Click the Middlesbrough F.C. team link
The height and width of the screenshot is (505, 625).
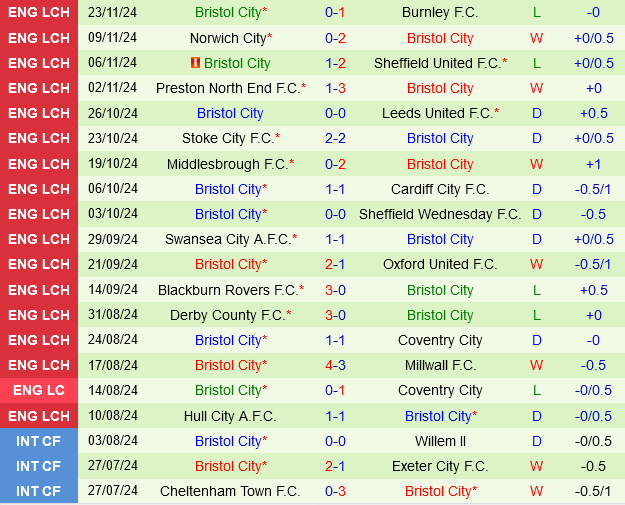(x=228, y=164)
